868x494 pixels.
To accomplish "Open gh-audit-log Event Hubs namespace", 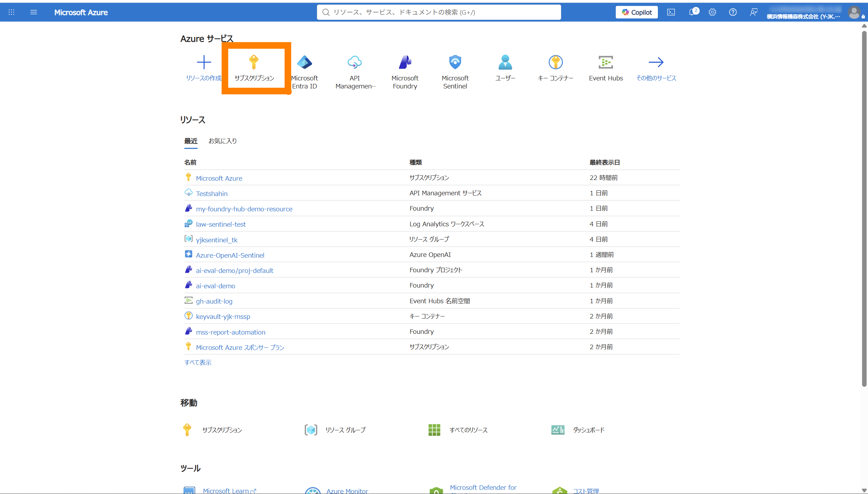I will click(214, 301).
